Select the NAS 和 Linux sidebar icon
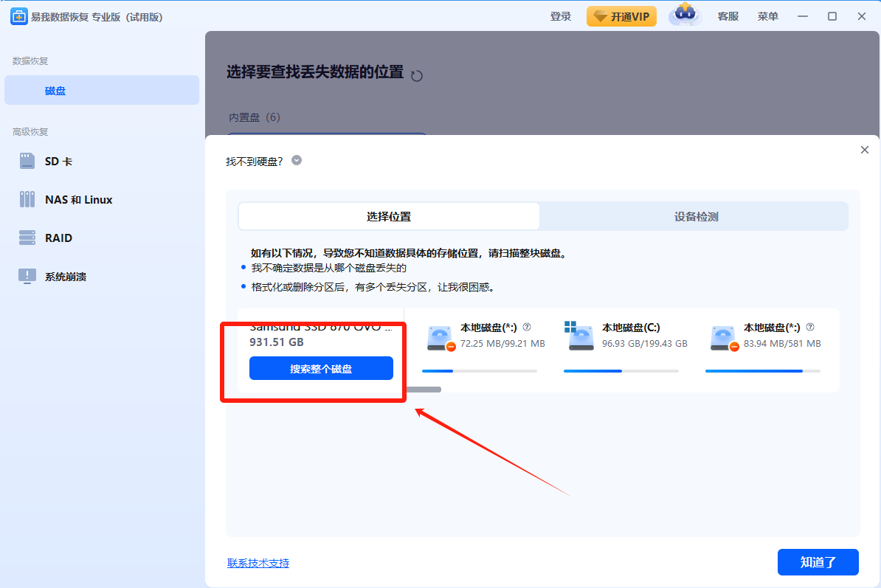Image resolution: width=881 pixels, height=588 pixels. (x=27, y=199)
